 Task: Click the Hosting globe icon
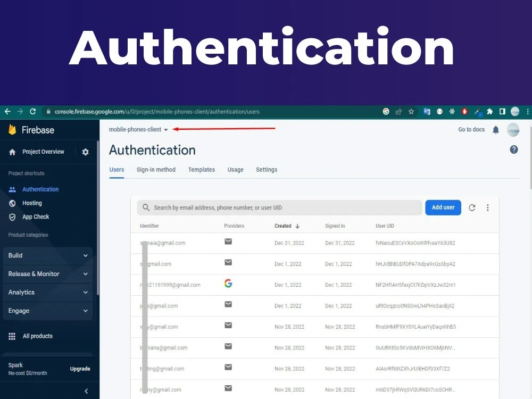[12, 203]
